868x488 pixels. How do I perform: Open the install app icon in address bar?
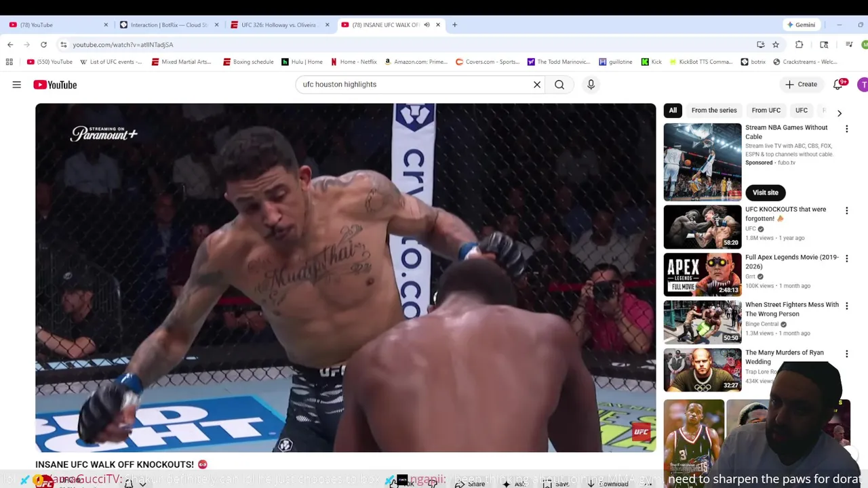(761, 45)
